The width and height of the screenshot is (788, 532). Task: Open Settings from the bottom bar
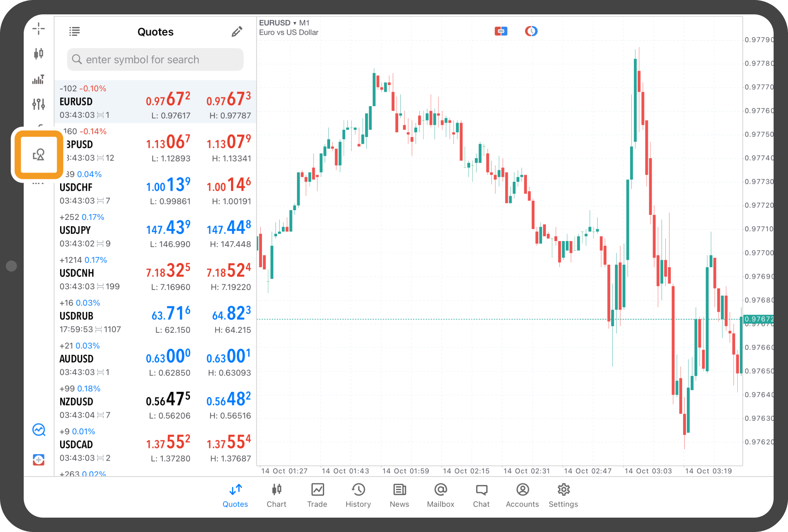click(563, 495)
